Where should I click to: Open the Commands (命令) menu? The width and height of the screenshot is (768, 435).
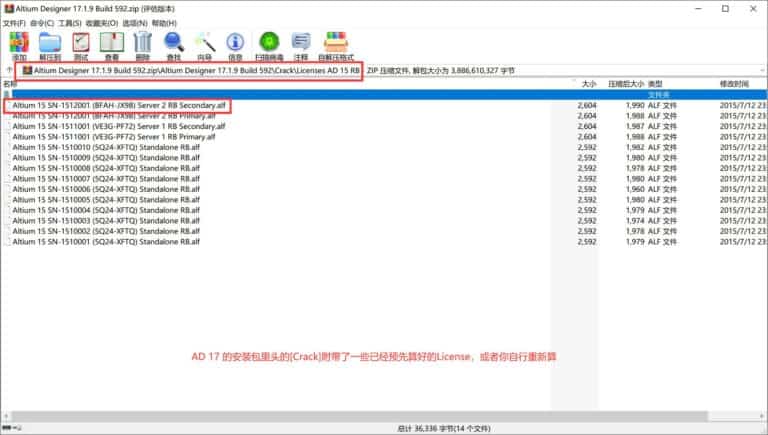coord(42,23)
